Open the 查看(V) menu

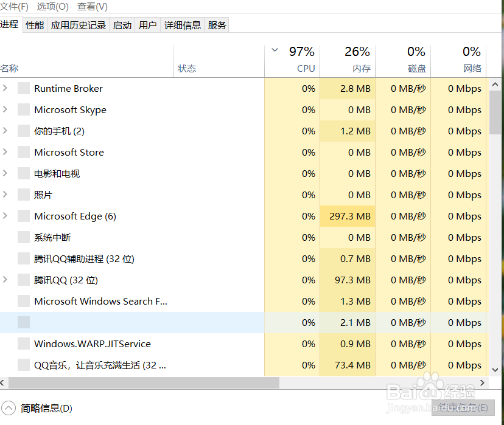(93, 7)
